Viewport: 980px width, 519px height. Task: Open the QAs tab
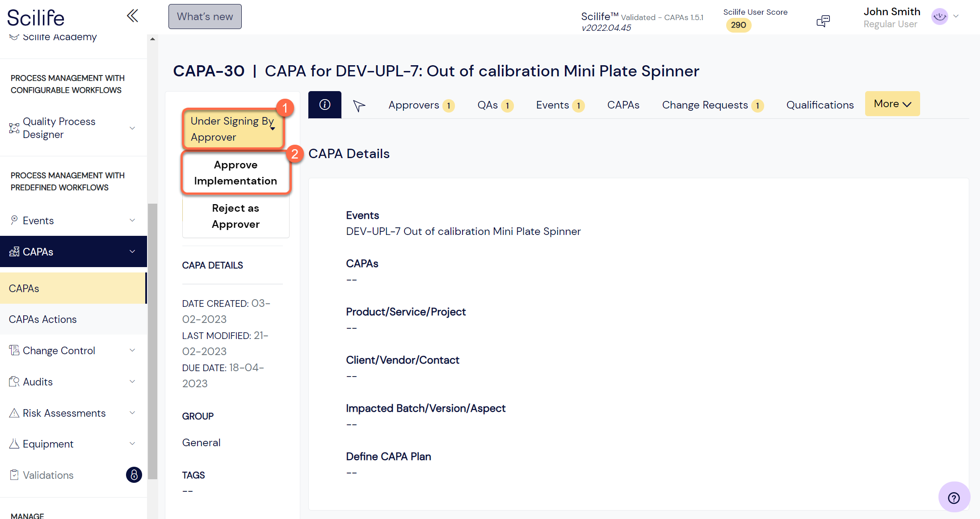point(495,105)
